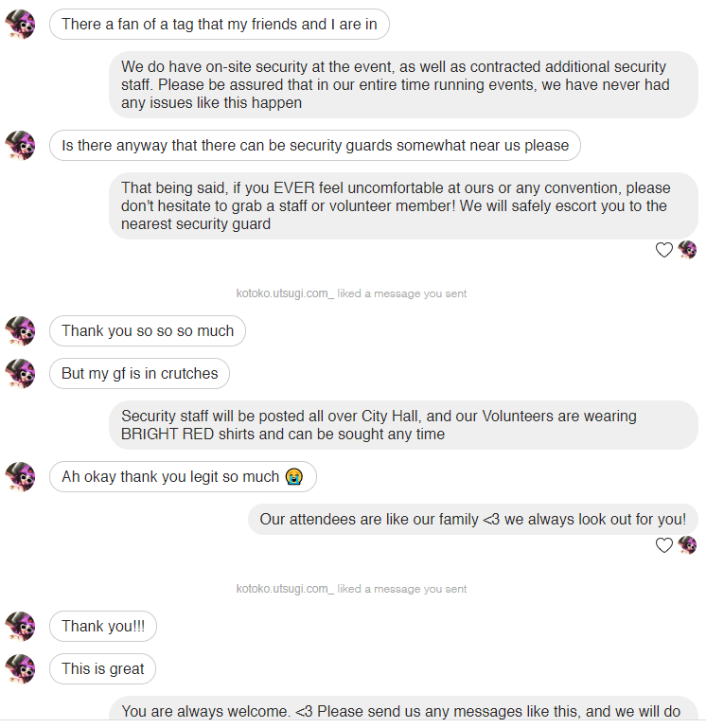Click the avatar next to 'This is great'
The image size is (706, 728).
[20, 668]
